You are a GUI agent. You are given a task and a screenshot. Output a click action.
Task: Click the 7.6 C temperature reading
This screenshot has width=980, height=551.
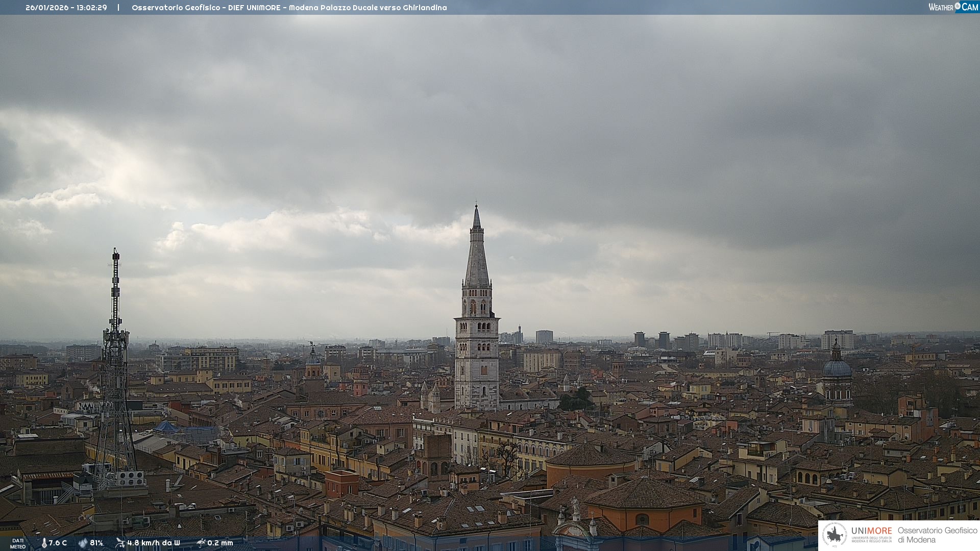pos(58,543)
